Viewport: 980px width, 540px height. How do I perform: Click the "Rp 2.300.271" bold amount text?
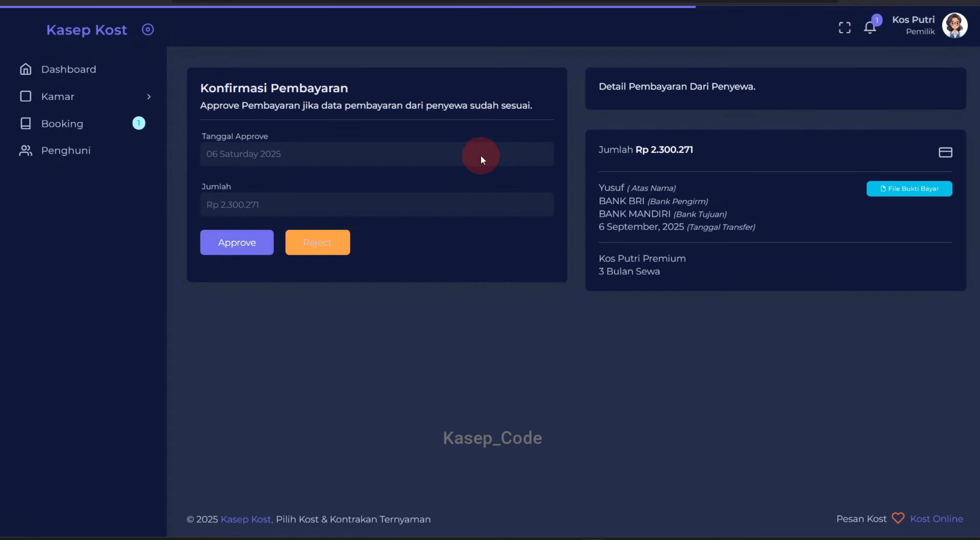click(x=664, y=150)
